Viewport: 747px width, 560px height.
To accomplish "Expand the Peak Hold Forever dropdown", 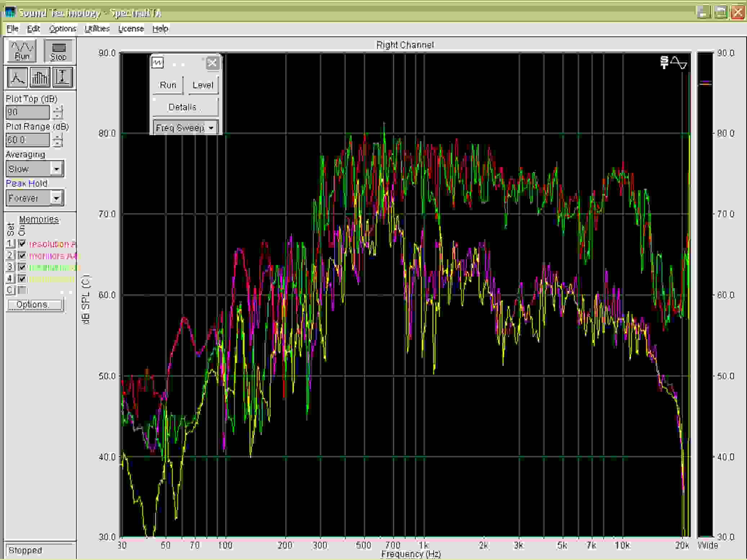I will 57,198.
